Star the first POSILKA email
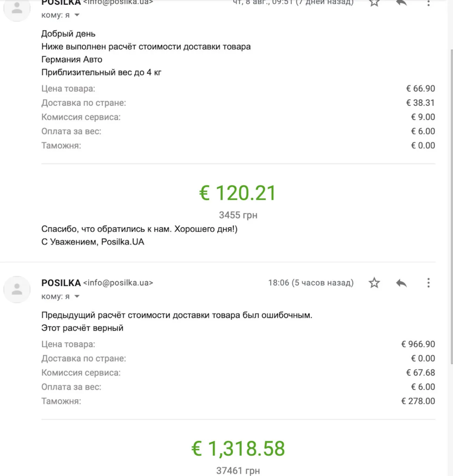This screenshot has height=476, width=453. [x=374, y=3]
